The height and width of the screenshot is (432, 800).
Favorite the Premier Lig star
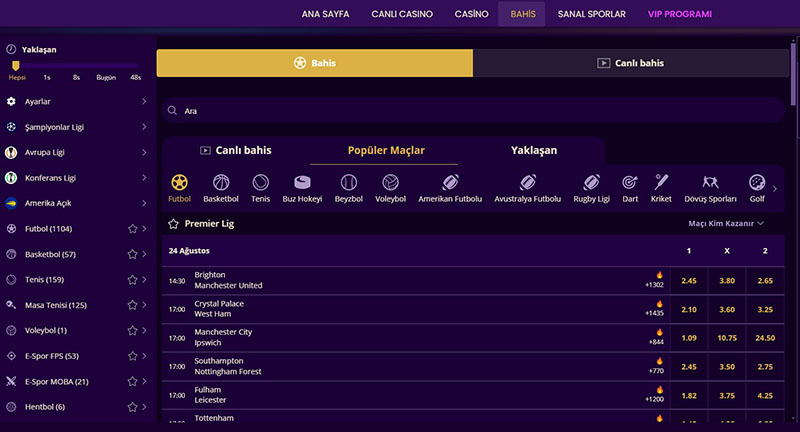[173, 224]
